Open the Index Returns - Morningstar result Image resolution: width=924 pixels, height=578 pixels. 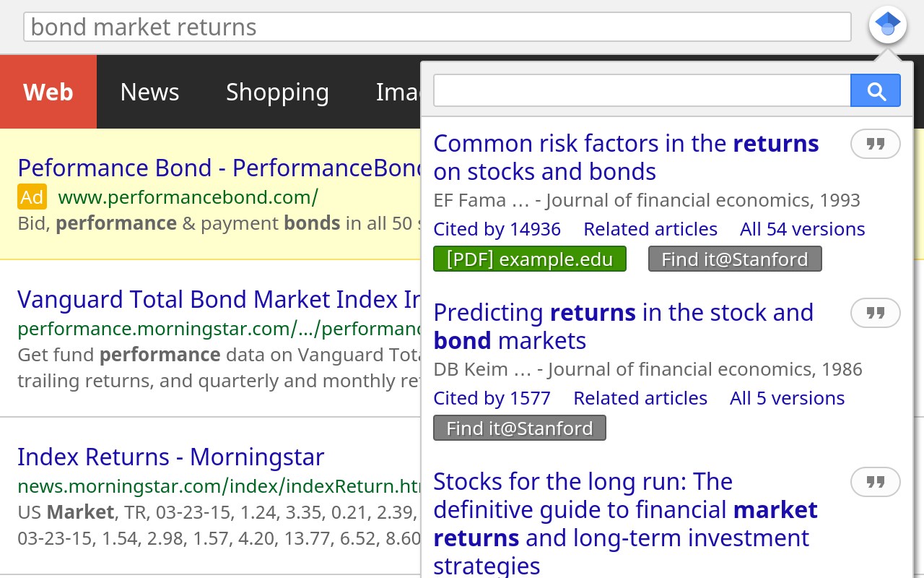click(x=171, y=457)
